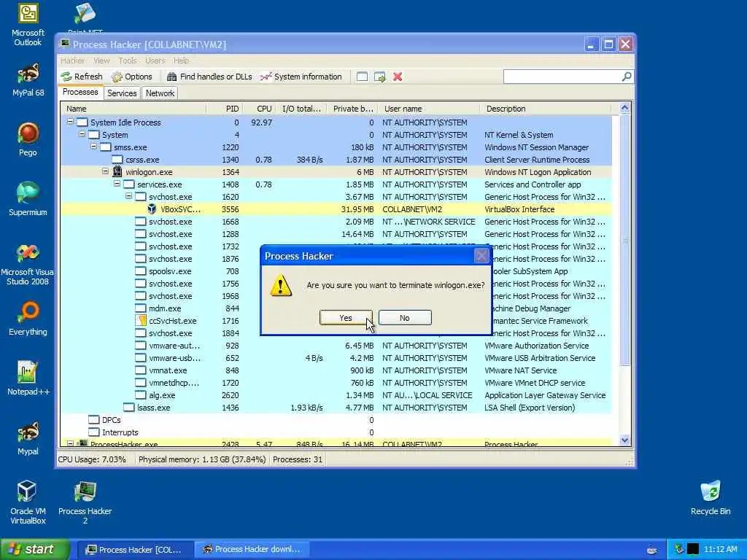Image resolution: width=747 pixels, height=560 pixels.
Task: Select the VBoxSVC process row icon
Action: (x=152, y=209)
